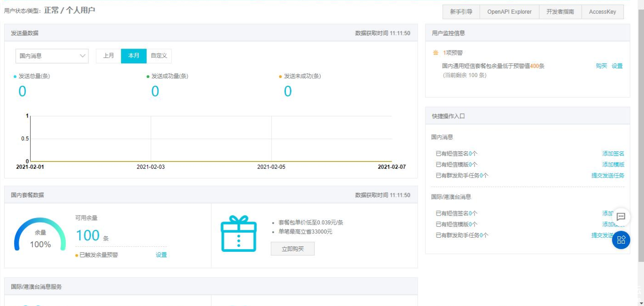
Task: Click 设置 link in 用户监控信息 panel
Action: click(x=617, y=66)
